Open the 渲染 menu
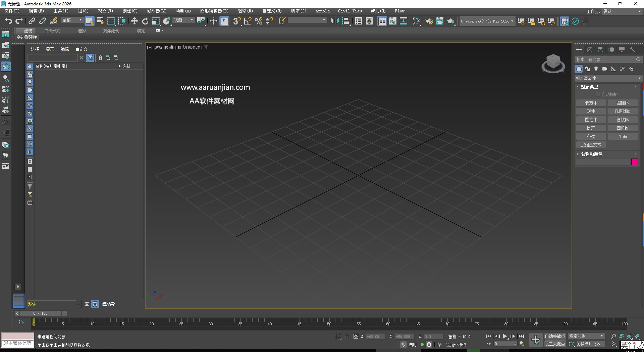 pyautogui.click(x=246, y=11)
